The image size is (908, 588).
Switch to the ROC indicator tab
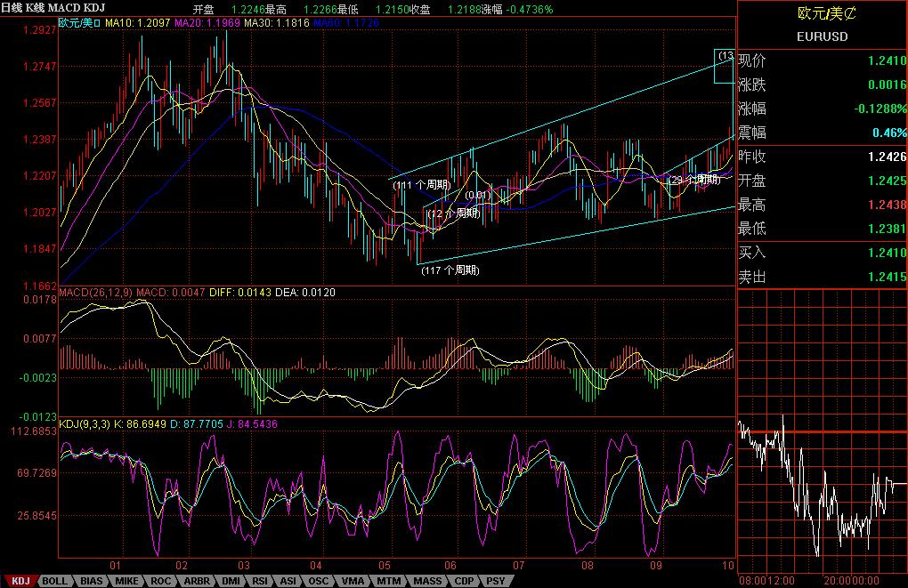pyautogui.click(x=161, y=581)
